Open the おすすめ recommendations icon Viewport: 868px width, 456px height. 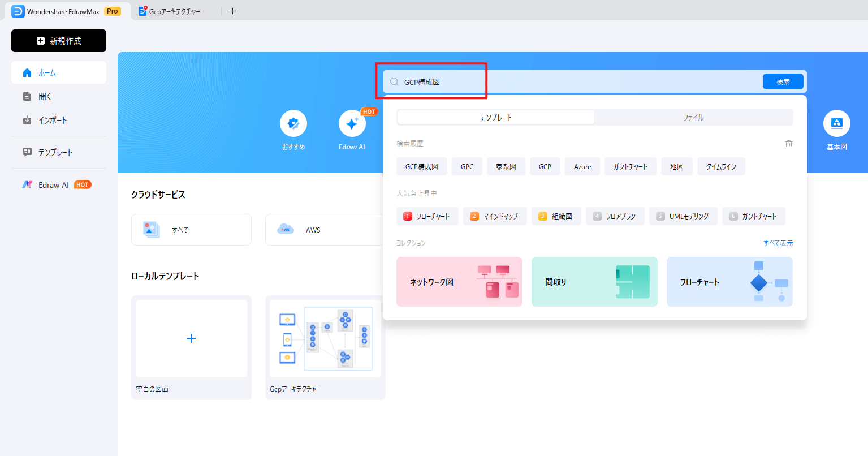(x=293, y=123)
